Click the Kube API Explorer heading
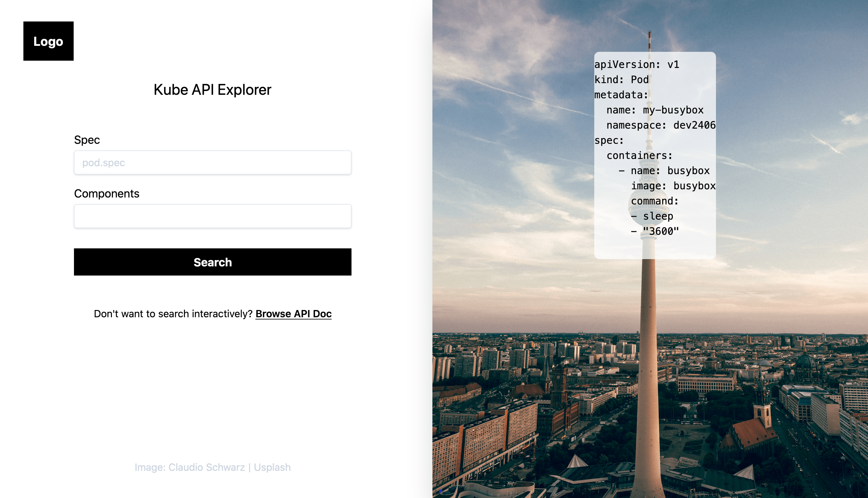 tap(212, 90)
